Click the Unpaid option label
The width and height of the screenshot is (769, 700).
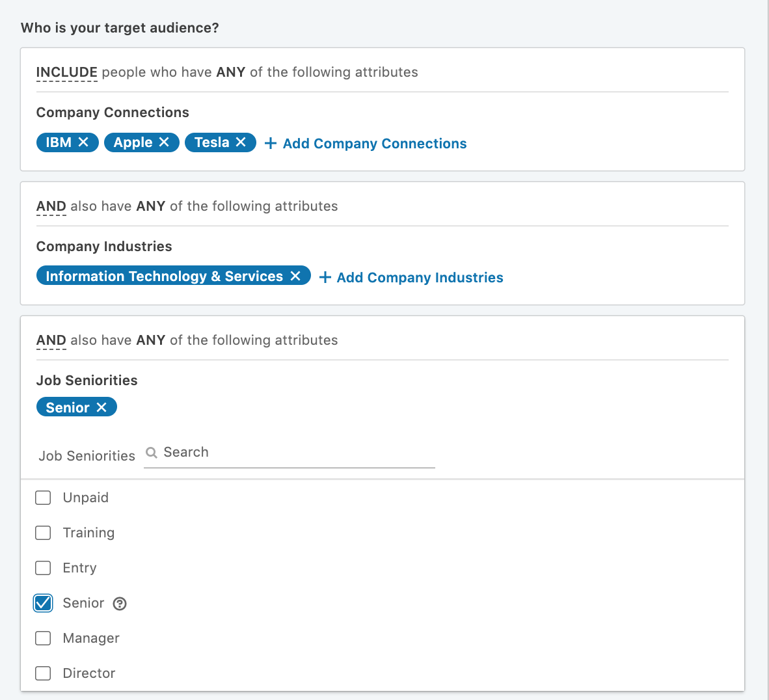tap(86, 498)
